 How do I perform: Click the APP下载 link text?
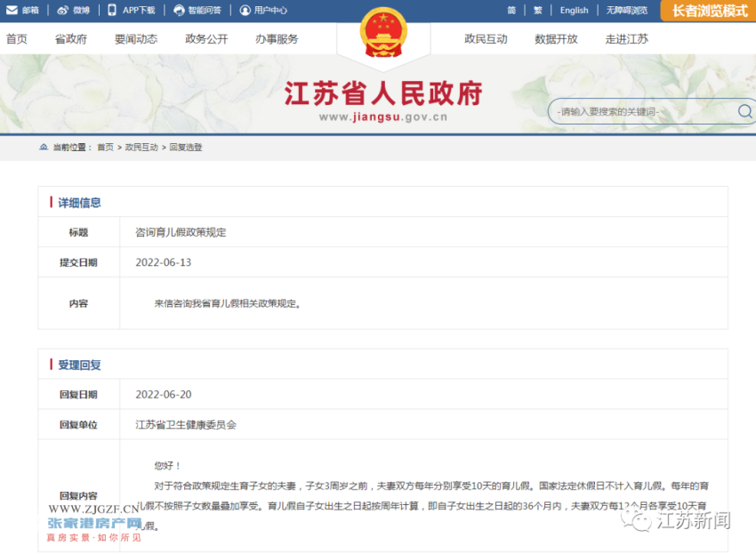(x=139, y=10)
